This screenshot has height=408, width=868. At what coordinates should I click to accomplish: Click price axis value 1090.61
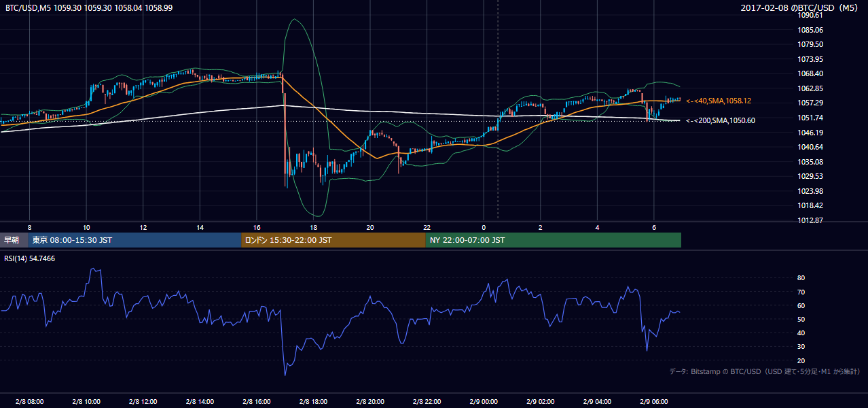(811, 15)
